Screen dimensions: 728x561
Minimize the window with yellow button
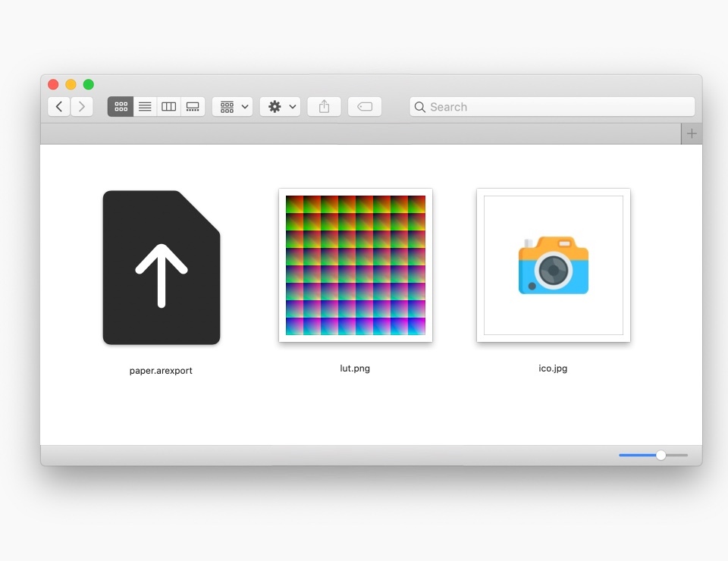71,84
